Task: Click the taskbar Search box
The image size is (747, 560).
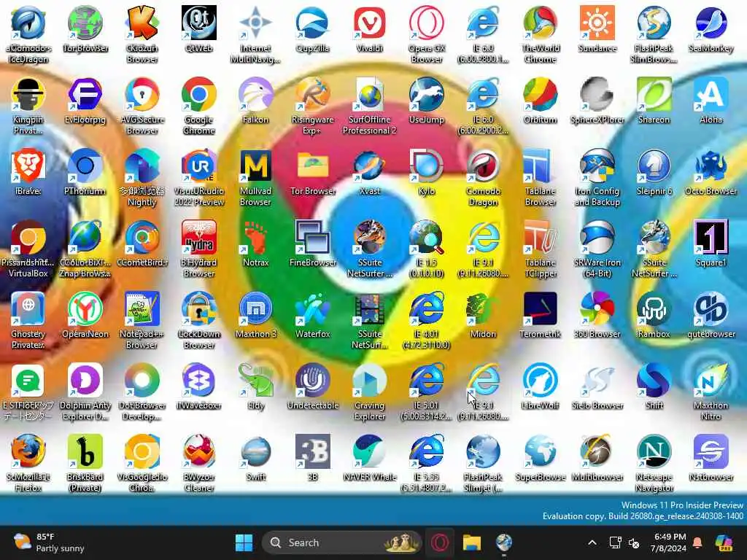Action: 341,542
